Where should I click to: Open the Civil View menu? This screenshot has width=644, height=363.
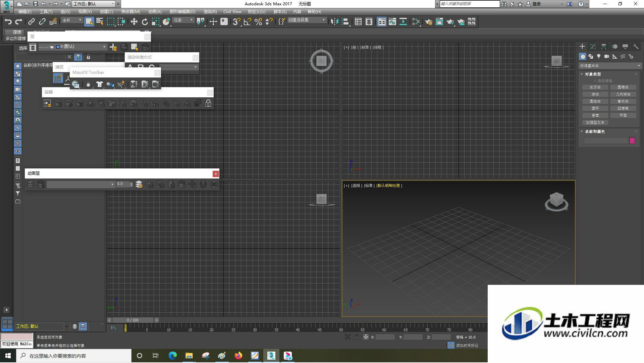click(x=232, y=12)
